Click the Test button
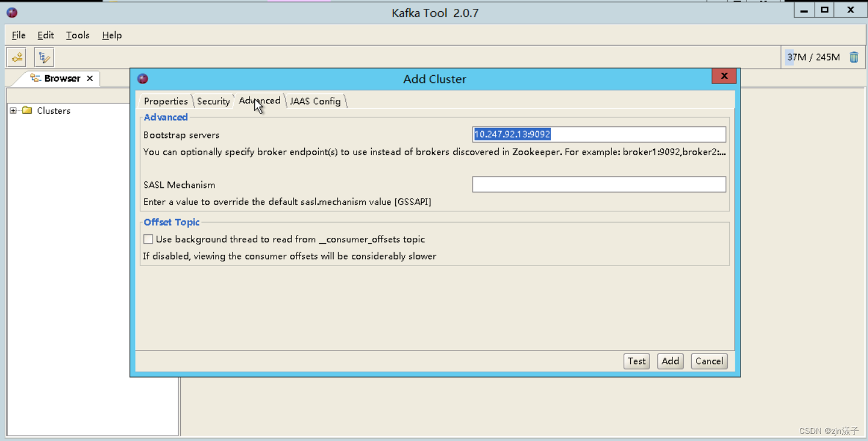 click(637, 361)
